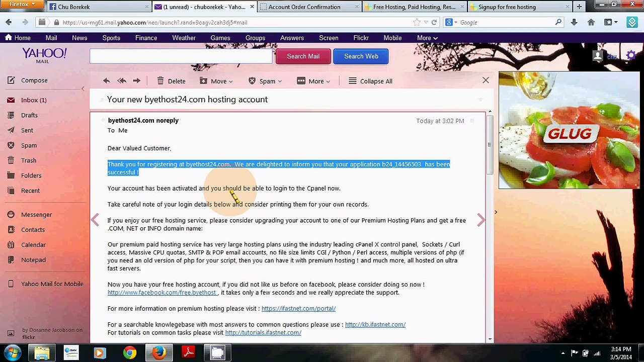
Task: Click the Yahoo Mail logo
Action: (44, 55)
